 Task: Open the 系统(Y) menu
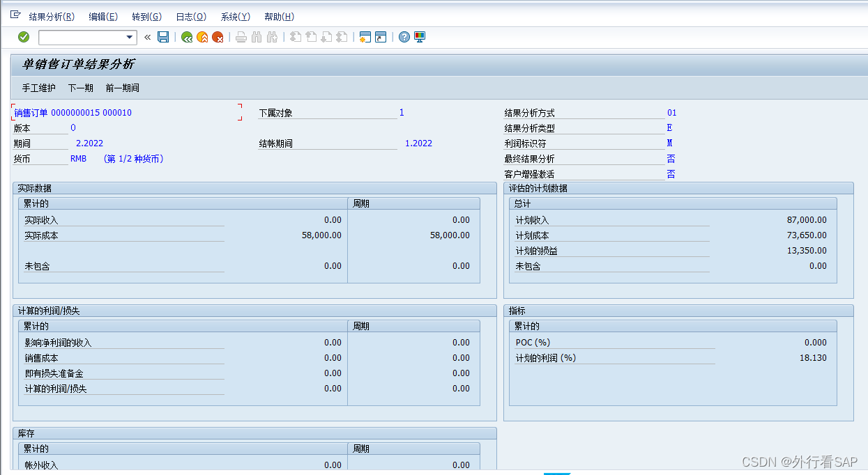coord(235,17)
